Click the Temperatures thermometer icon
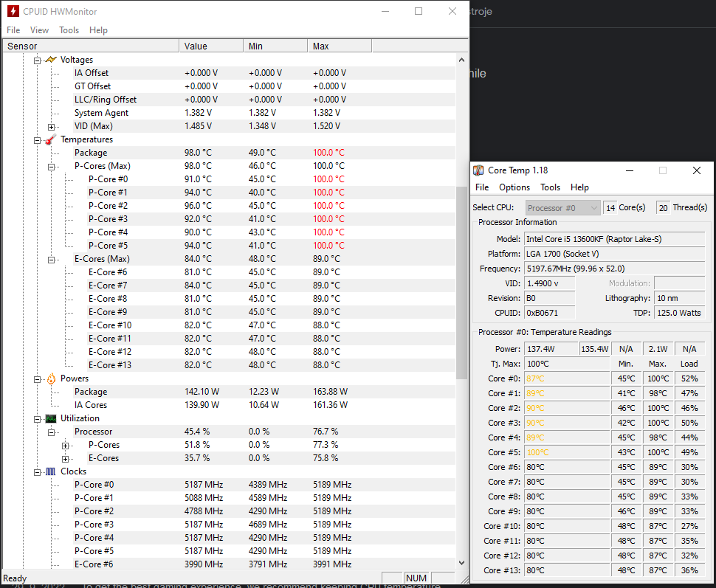This screenshot has width=716, height=588. (x=51, y=139)
